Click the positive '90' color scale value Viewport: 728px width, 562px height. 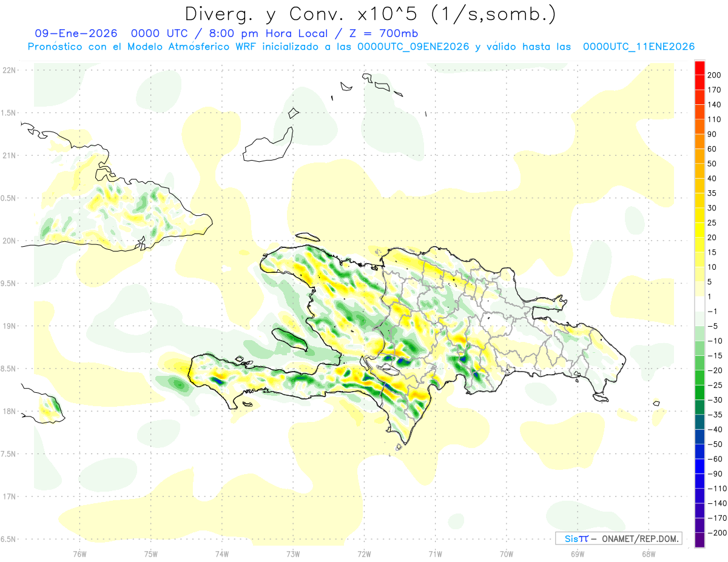(x=712, y=134)
